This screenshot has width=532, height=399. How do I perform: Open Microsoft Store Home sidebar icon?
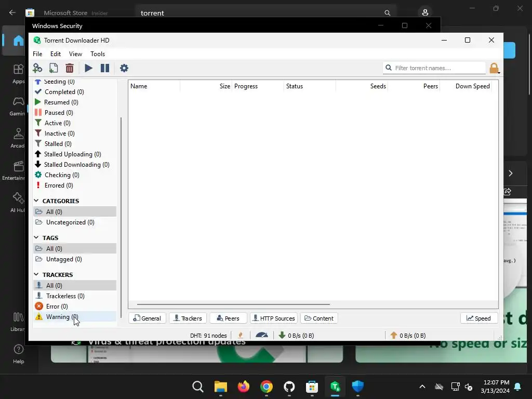[x=18, y=41]
